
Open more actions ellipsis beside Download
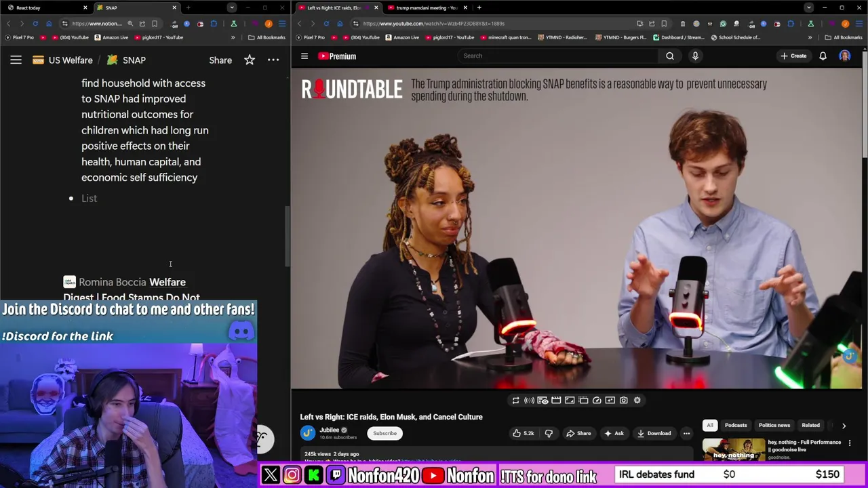pyautogui.click(x=686, y=434)
